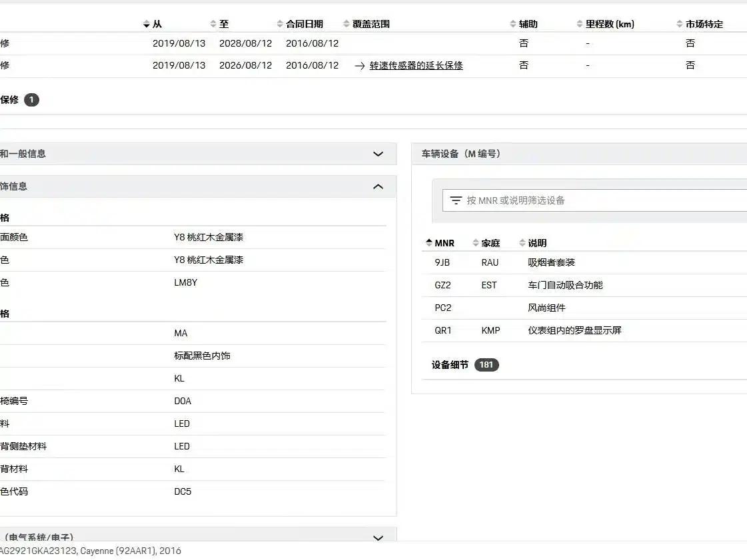
Task: Sort by 辅助 column arrows
Action: point(523,24)
